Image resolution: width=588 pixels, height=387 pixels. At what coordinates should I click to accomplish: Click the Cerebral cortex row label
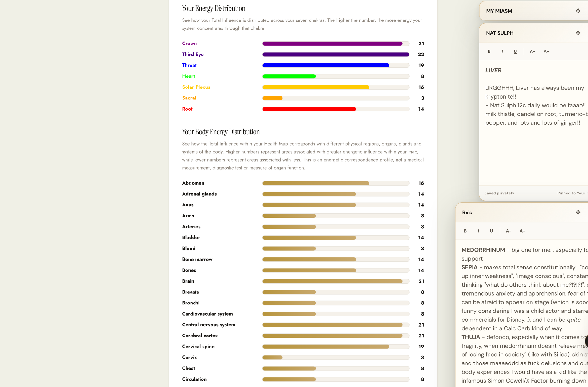200,335
